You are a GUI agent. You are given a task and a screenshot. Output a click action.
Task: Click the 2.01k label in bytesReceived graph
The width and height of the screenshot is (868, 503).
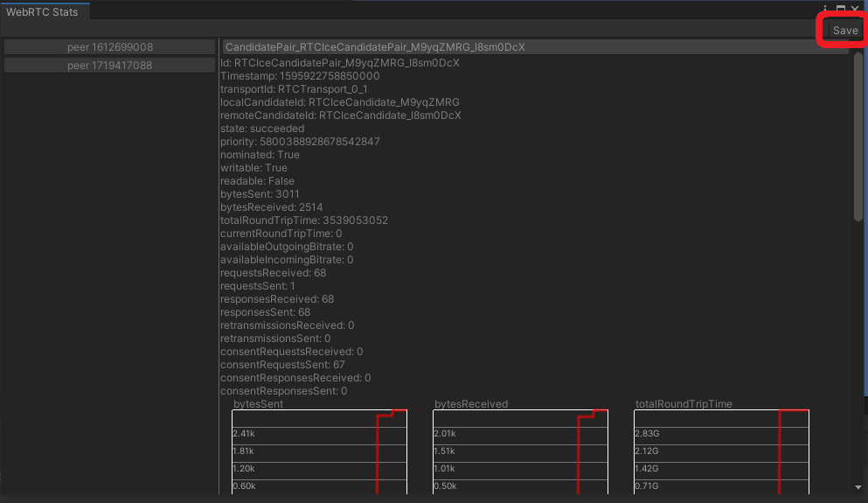445,434
